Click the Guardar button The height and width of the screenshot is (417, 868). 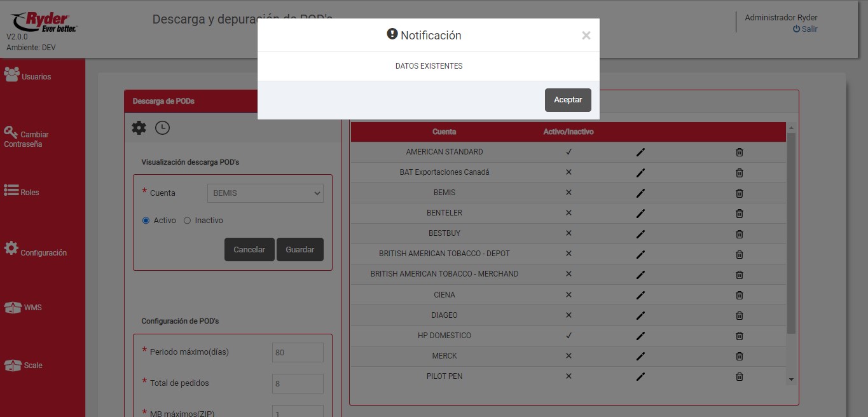(300, 250)
